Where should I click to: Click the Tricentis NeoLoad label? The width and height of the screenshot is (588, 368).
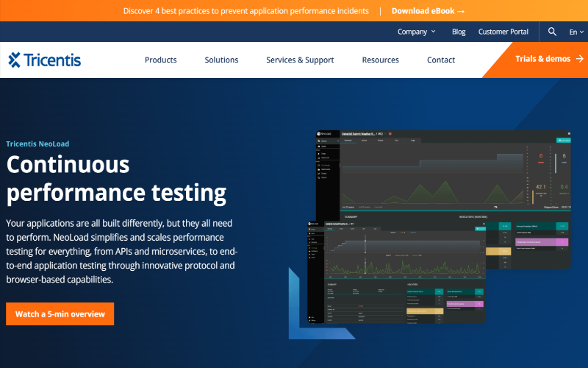click(x=37, y=144)
